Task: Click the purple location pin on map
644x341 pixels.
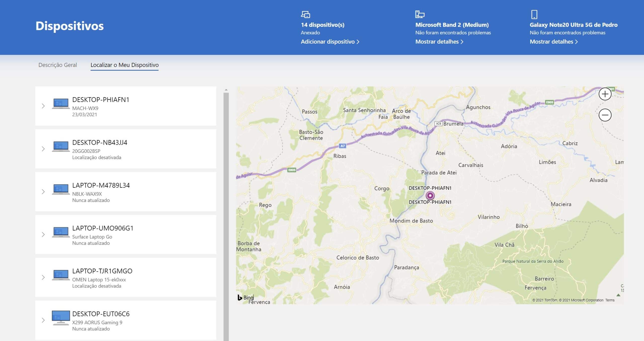Action: pos(430,196)
